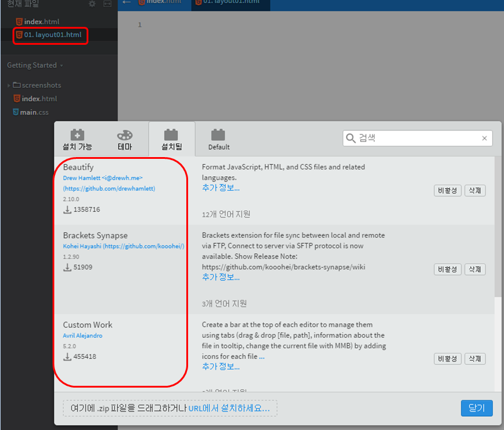Image resolution: width=504 pixels, height=430 pixels.
Task: Switch to the Default extensions tab
Action: (219, 140)
